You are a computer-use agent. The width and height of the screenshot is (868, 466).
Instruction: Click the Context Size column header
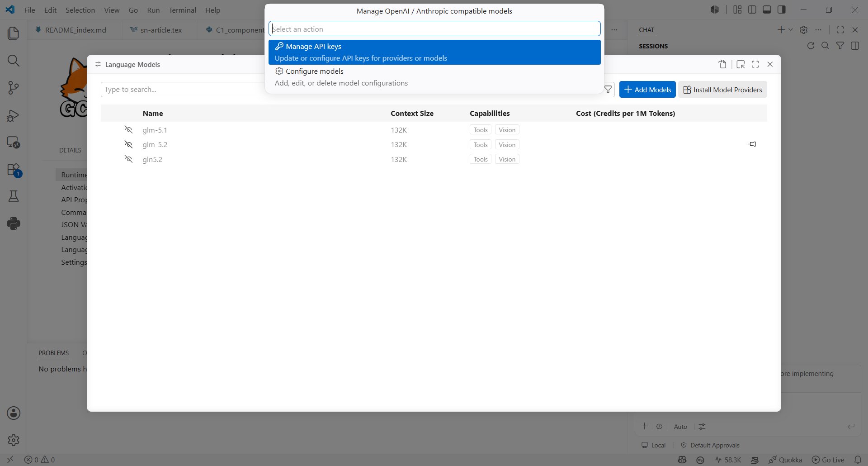[x=412, y=113]
